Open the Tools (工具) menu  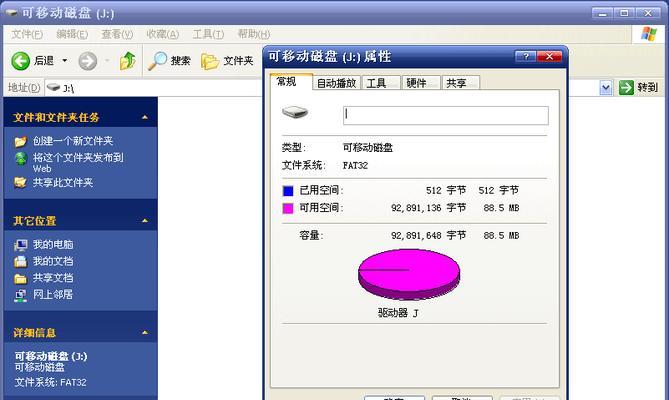[x=208, y=34]
